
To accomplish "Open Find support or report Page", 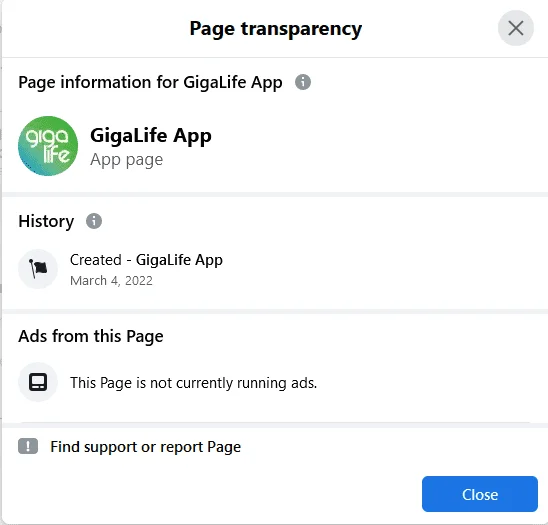I will [145, 447].
